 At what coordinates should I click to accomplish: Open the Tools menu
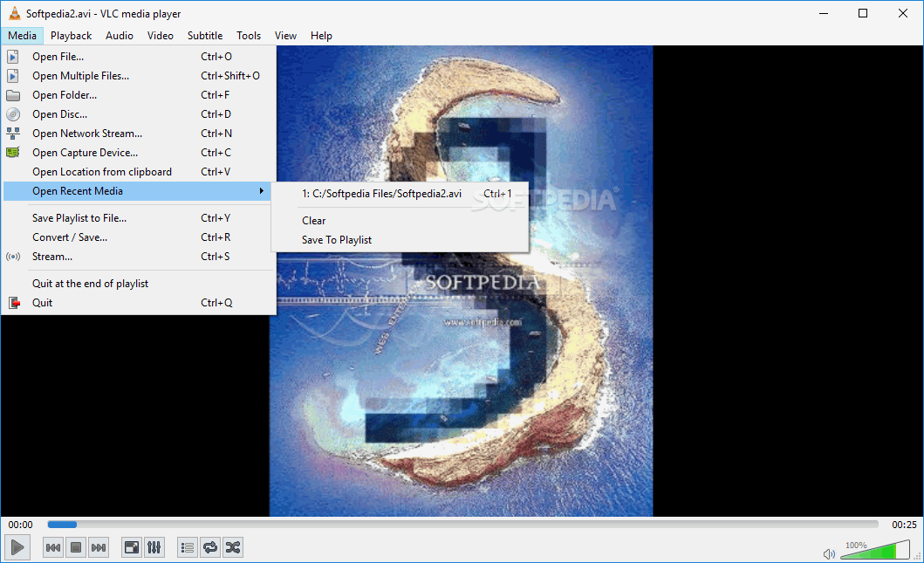click(x=249, y=36)
